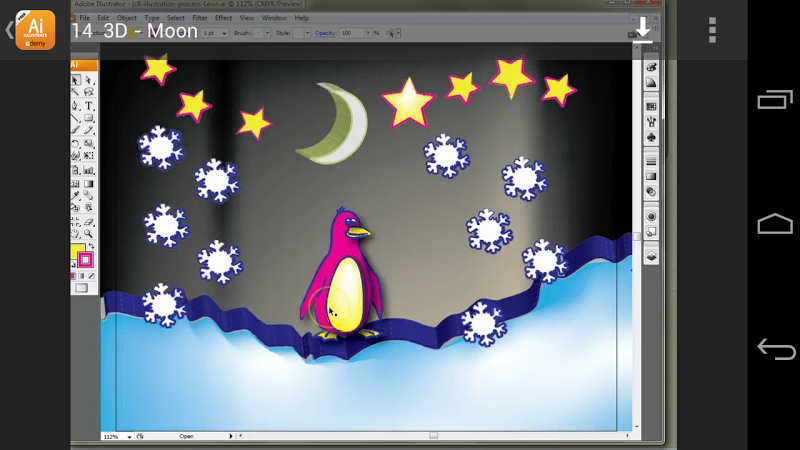The width and height of the screenshot is (800, 450).
Task: Open the Effect menu
Action: click(223, 18)
